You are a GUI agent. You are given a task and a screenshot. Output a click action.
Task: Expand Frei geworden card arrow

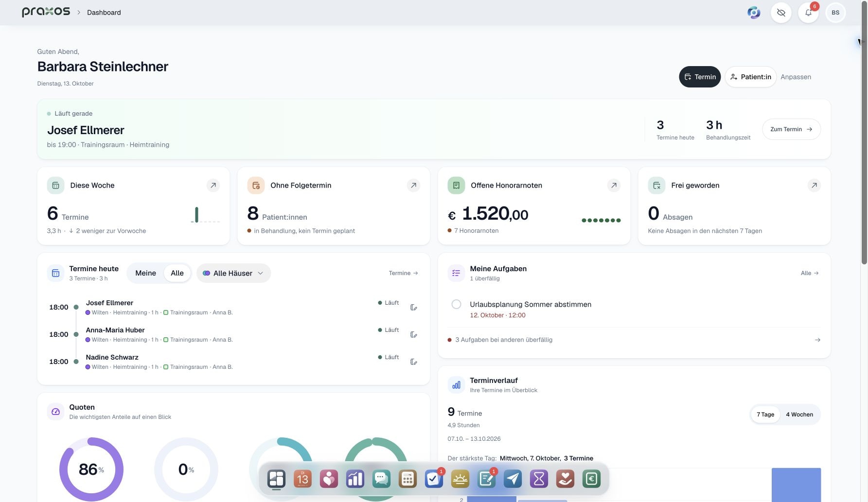814,185
